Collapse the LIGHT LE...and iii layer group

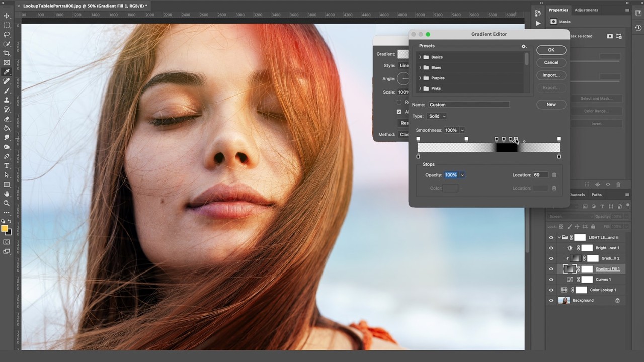pos(559,238)
